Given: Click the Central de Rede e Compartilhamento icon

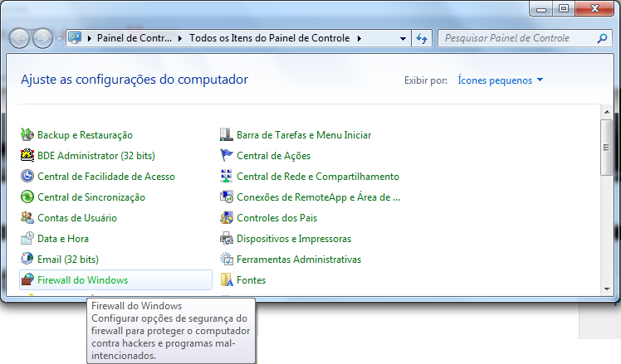Looking at the screenshot, I should (227, 176).
